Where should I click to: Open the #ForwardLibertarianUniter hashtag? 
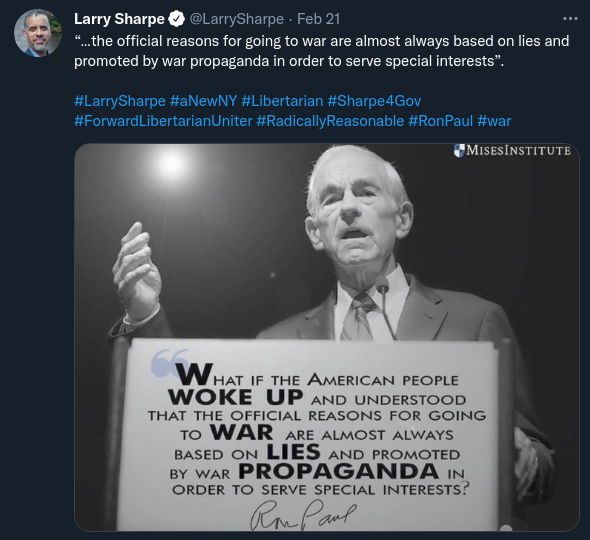(163, 121)
